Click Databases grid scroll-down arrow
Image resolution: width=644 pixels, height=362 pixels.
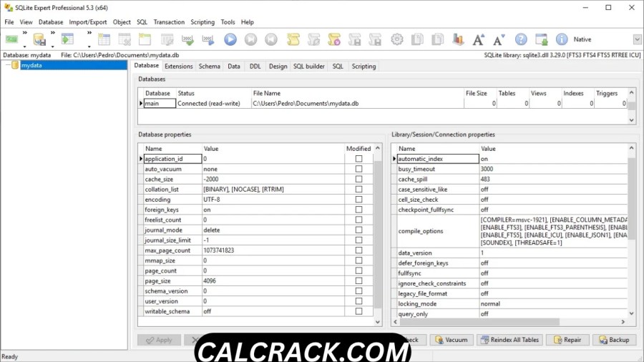(x=632, y=120)
